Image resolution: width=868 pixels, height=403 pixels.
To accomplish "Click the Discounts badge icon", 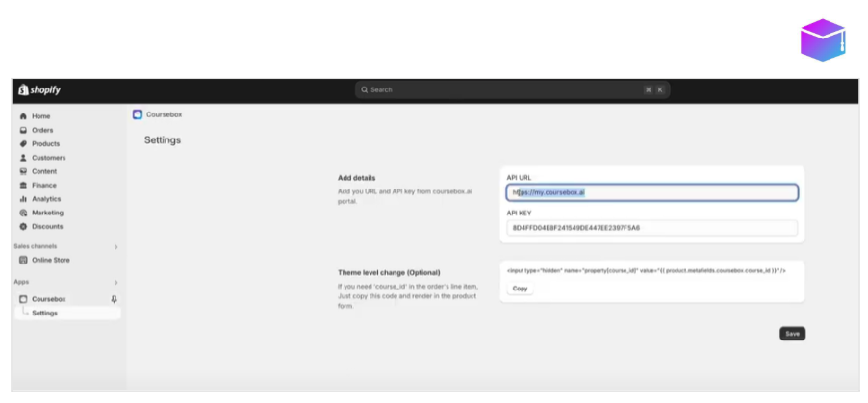I will click(23, 227).
